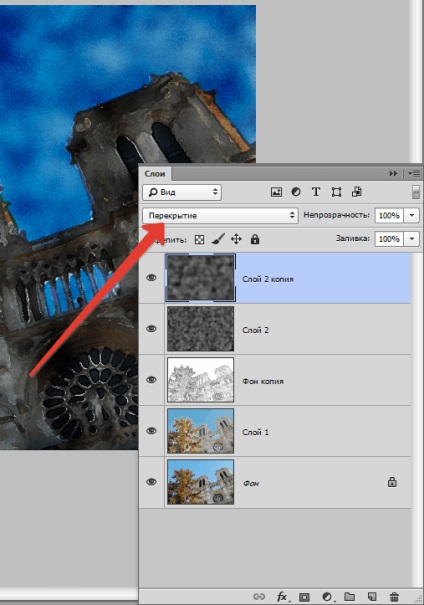Click the type layer filter icon
The image size is (424, 605).
(316, 192)
